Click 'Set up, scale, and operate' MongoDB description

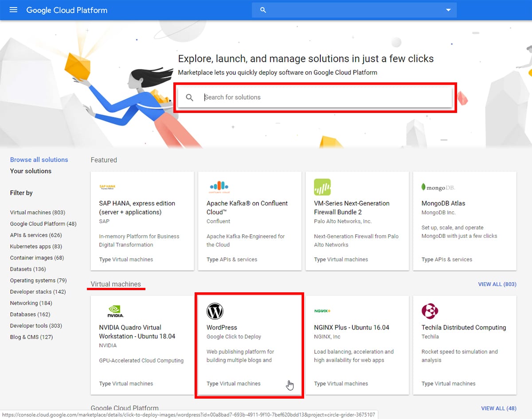tap(459, 232)
